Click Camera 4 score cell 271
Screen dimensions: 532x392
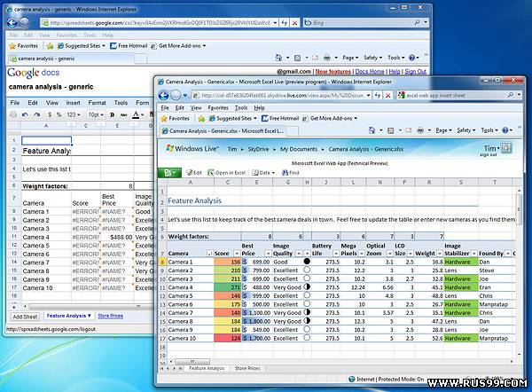tap(228, 287)
